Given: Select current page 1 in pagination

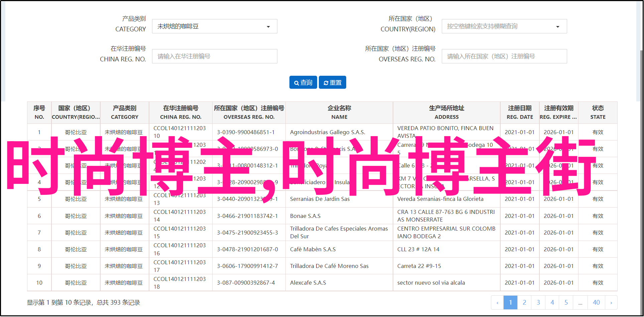Looking at the screenshot, I should click(x=510, y=303).
